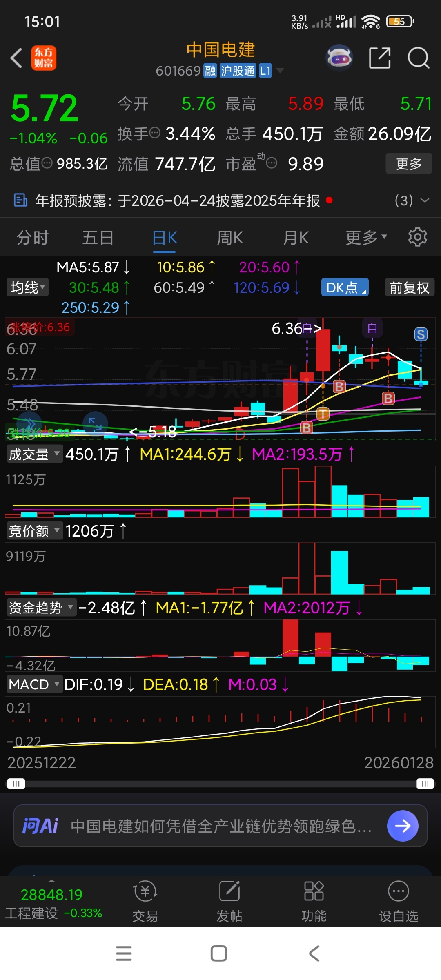Open the 年报预披露 announcement link
This screenshot has height=980, width=441.
178,200
